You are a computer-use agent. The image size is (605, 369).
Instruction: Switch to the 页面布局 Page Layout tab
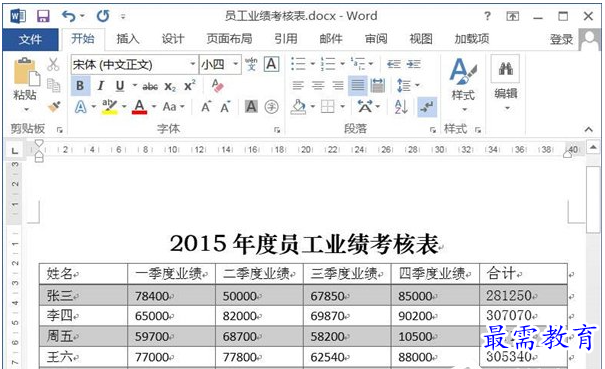tap(229, 39)
